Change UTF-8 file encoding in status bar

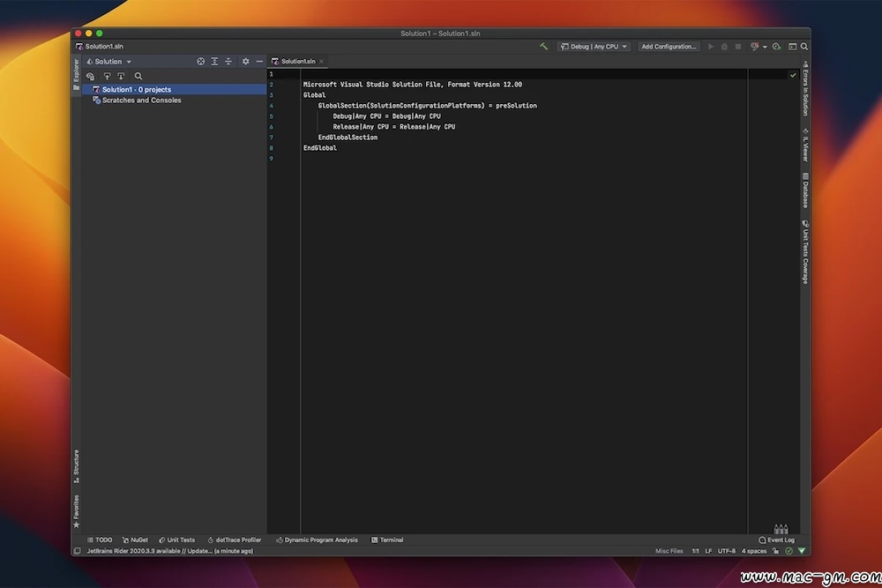point(726,551)
